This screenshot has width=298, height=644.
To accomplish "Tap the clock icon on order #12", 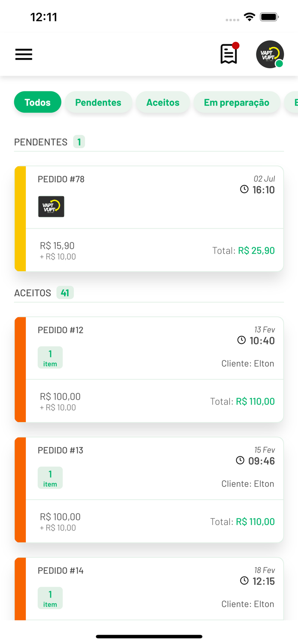I will tap(242, 340).
